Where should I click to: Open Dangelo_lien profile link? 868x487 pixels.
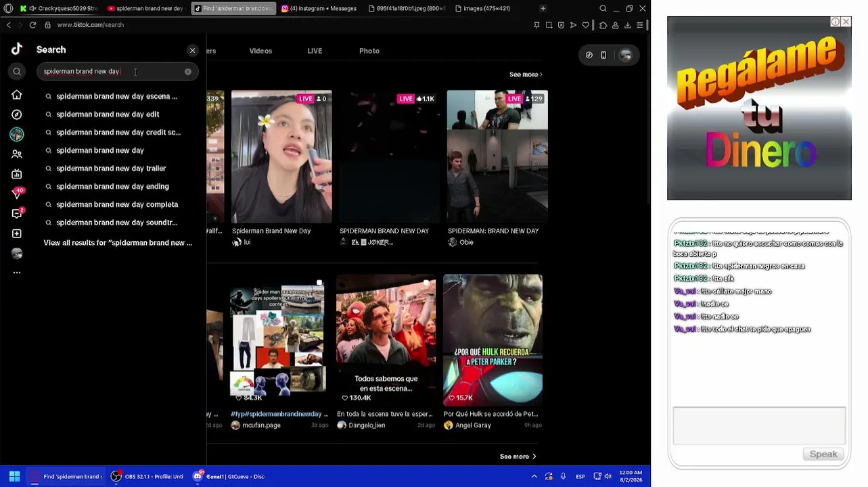click(x=367, y=425)
